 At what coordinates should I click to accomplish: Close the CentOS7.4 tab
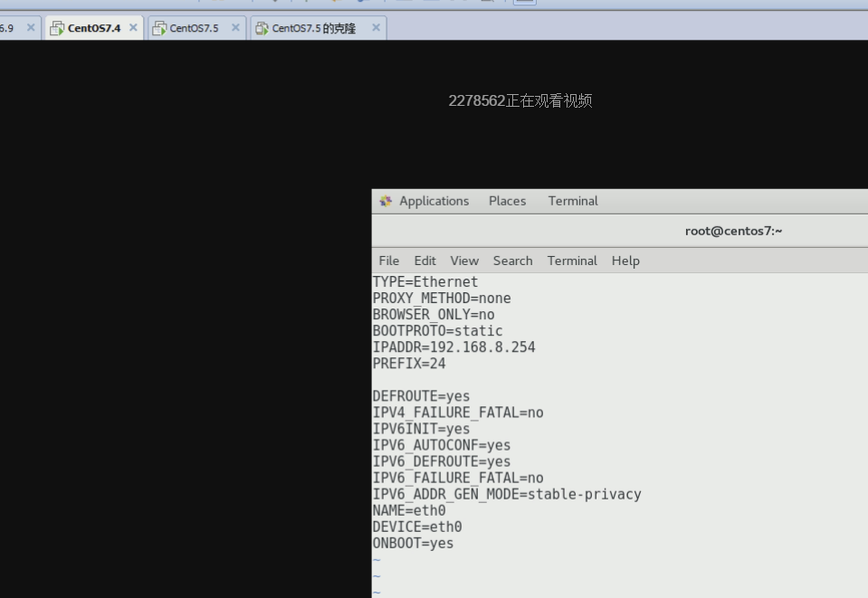coord(133,28)
